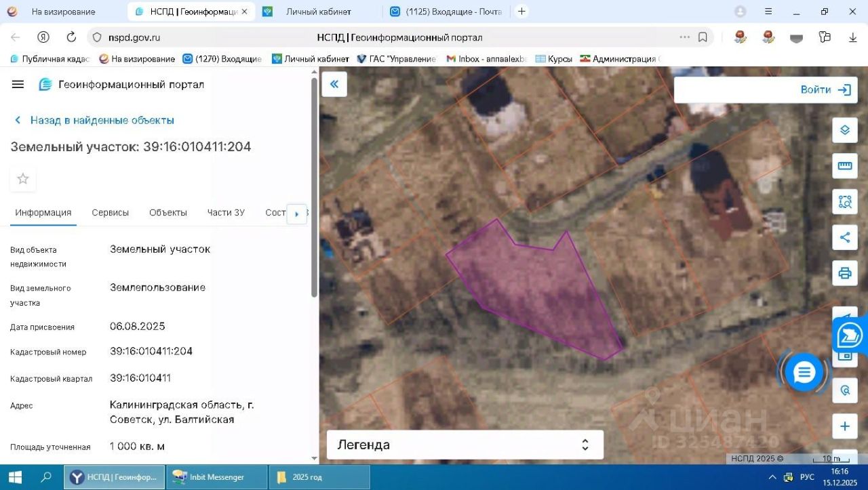This screenshot has width=868, height=490.
Task: Print the map with printer icon
Action: coord(844,273)
